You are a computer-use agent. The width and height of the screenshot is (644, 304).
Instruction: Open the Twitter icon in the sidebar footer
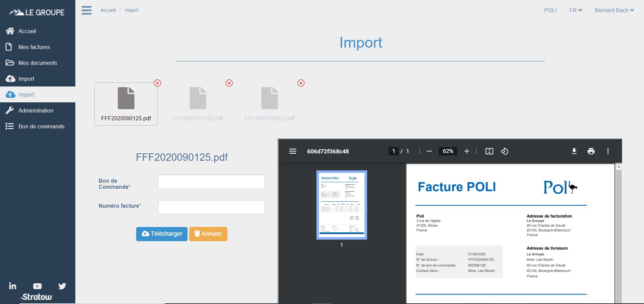pos(62,286)
